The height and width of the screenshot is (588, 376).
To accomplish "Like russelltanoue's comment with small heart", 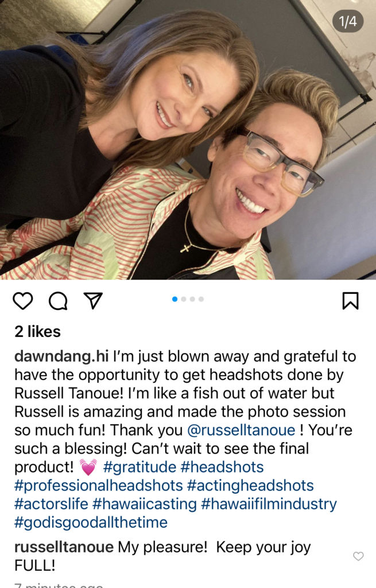I will pyautogui.click(x=358, y=556).
